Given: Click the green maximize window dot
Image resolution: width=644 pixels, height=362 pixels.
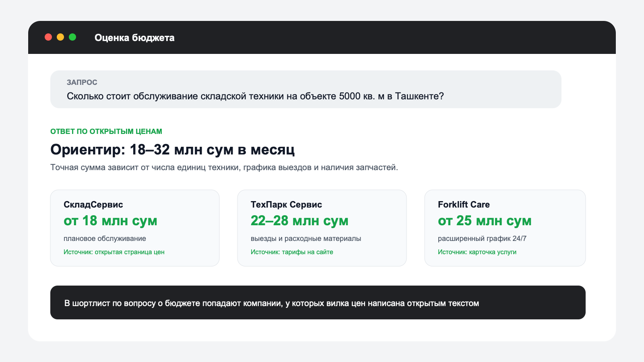Looking at the screenshot, I should click(72, 37).
